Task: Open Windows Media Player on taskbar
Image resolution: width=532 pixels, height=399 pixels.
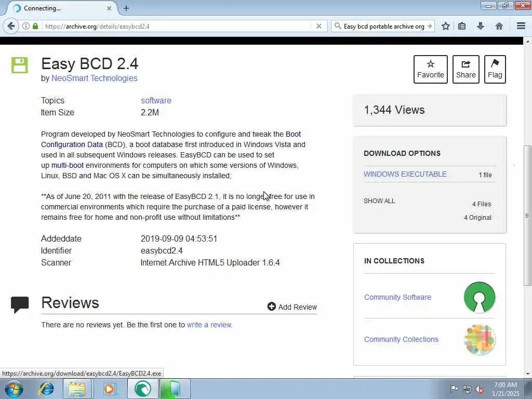Action: (109, 389)
